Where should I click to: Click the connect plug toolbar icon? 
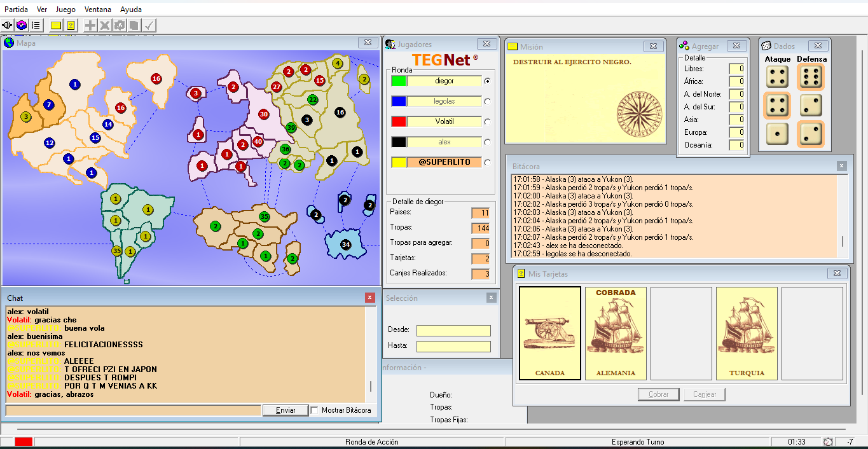(8, 25)
